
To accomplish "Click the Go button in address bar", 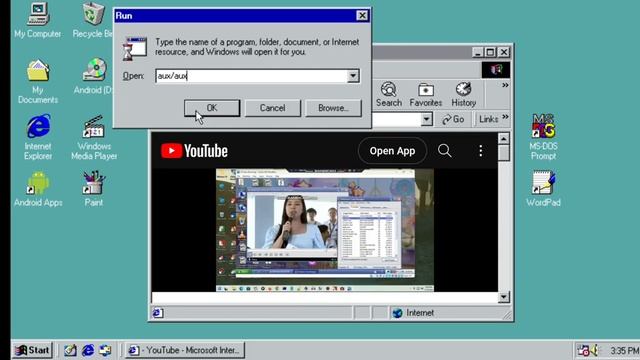I will point(453,119).
